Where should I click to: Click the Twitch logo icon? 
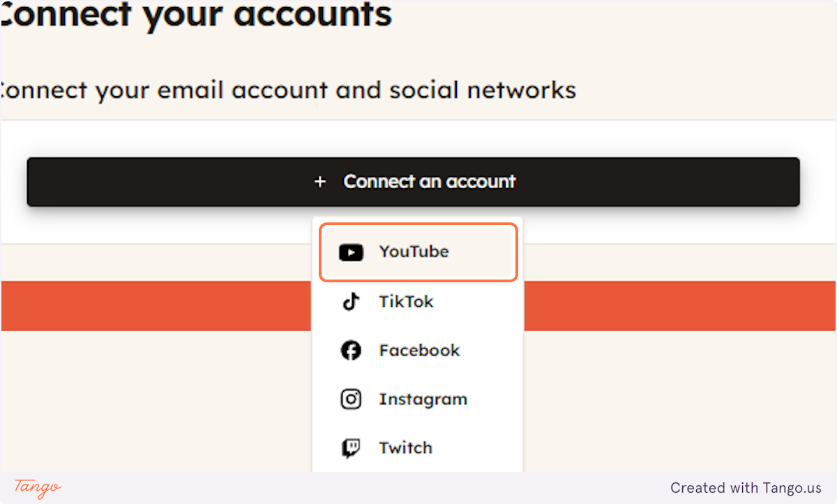(351, 448)
